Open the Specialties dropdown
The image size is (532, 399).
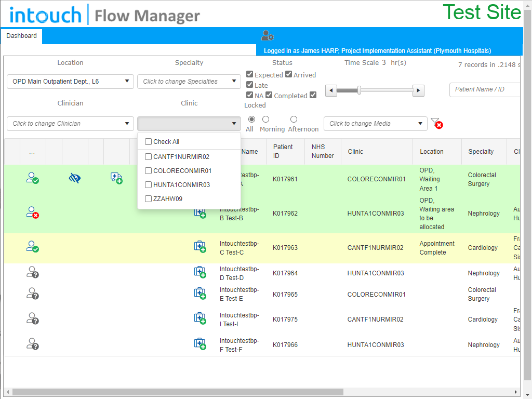pyautogui.click(x=189, y=82)
